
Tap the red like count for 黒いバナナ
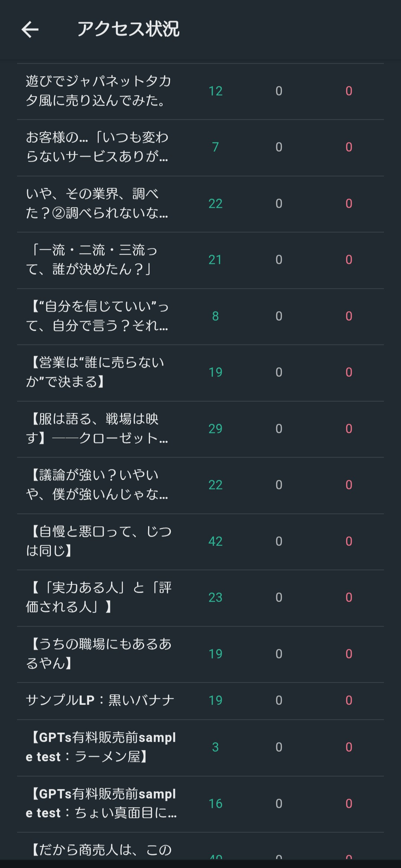point(349,700)
